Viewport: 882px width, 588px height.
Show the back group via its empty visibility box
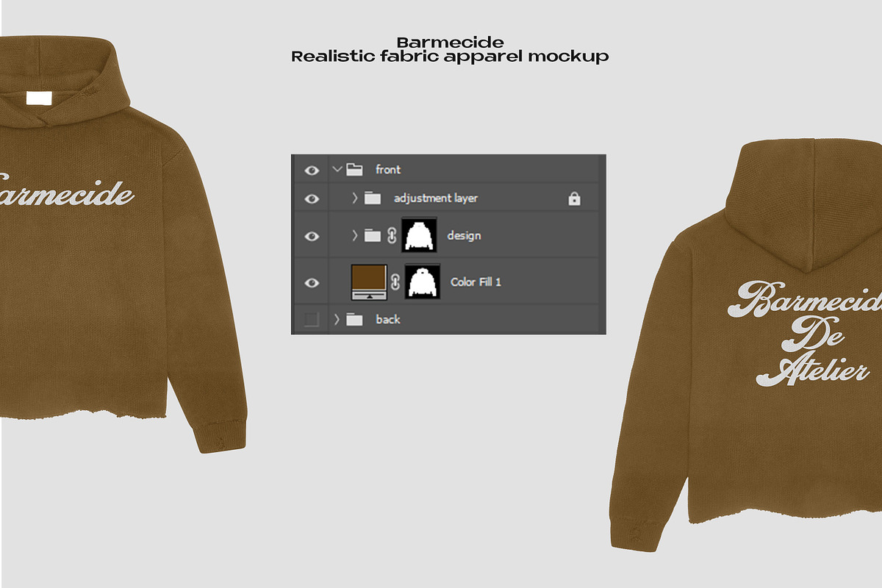pos(312,319)
